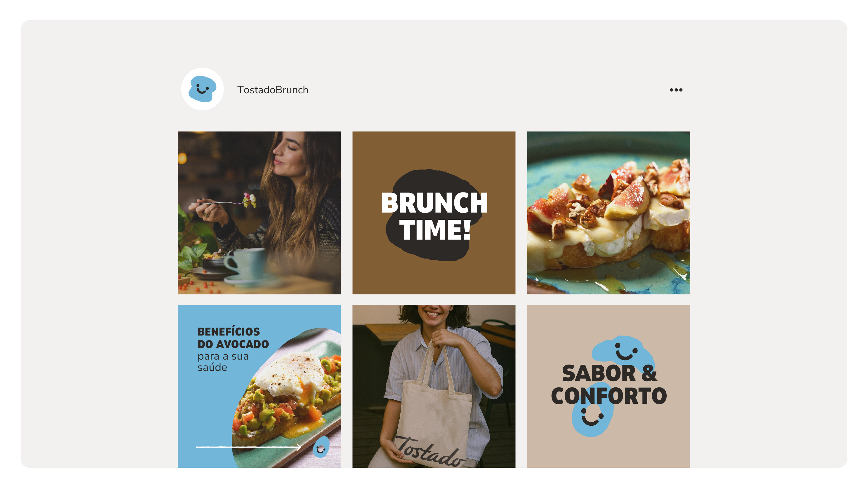Screen dimensions: 868x488
Task: Open the fig and cheese toast photo
Action: point(608,213)
